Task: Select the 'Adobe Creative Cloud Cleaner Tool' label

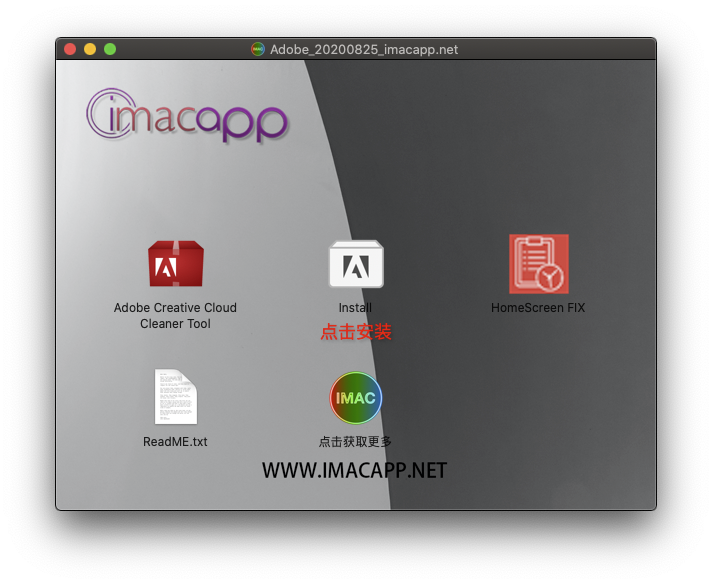Action: tap(175, 316)
